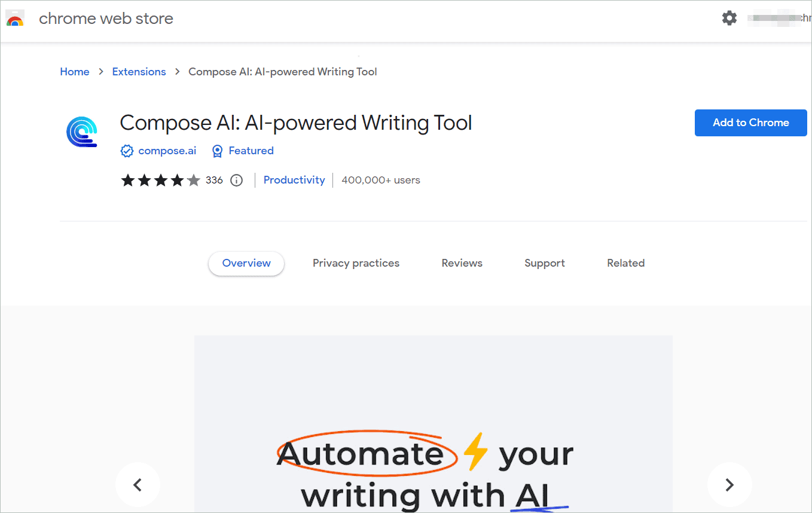
Task: Click the Automate your writing promo image
Action: [434, 424]
